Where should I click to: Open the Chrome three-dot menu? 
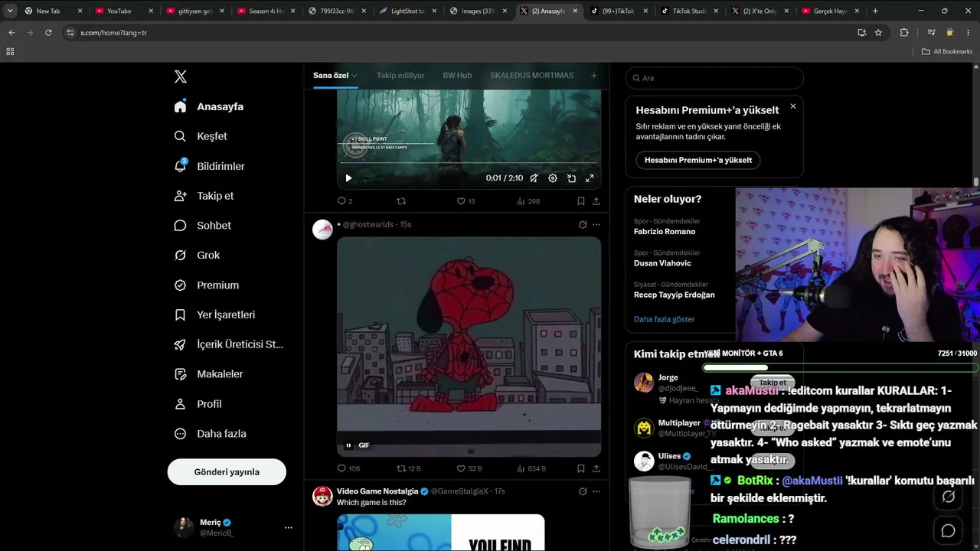pyautogui.click(x=968, y=33)
